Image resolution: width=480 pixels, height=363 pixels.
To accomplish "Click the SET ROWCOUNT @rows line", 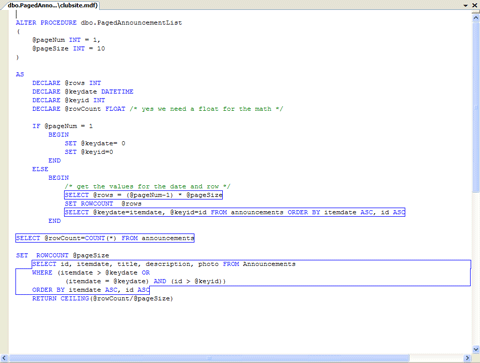I will pyautogui.click(x=103, y=204).
